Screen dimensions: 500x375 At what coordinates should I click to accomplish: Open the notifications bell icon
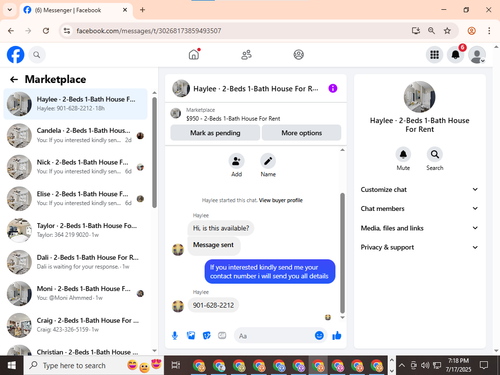tap(456, 55)
